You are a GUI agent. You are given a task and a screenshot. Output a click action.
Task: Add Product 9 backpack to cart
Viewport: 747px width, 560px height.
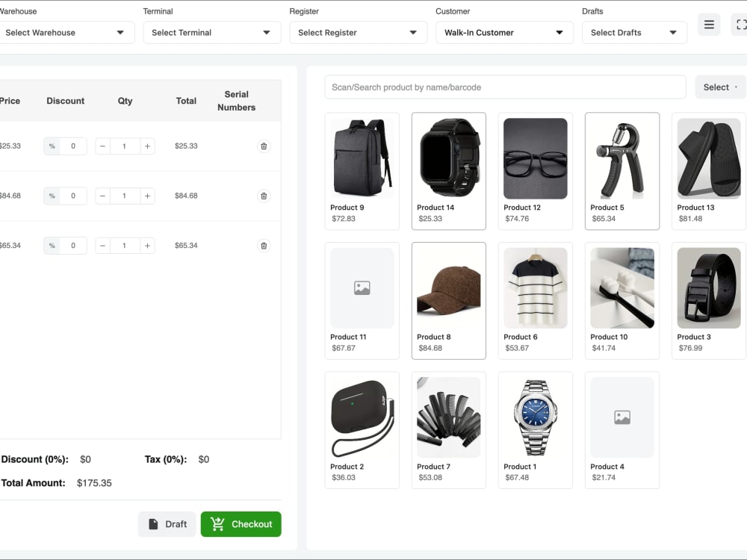362,171
